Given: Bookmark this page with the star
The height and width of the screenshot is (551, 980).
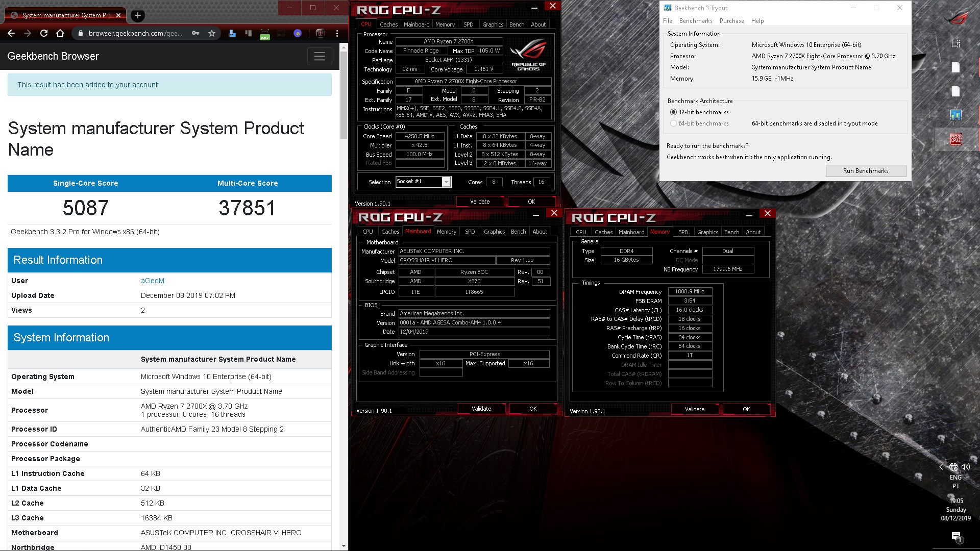Looking at the screenshot, I should [212, 33].
